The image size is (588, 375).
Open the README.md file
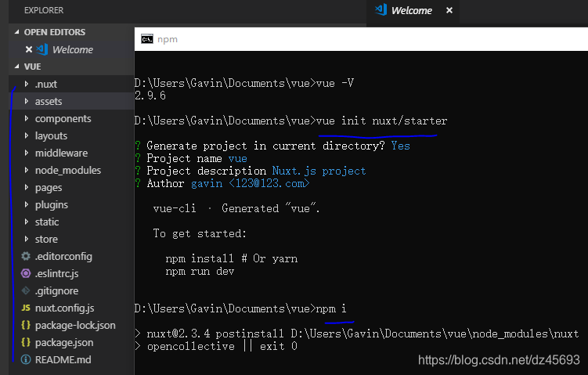(x=71, y=360)
